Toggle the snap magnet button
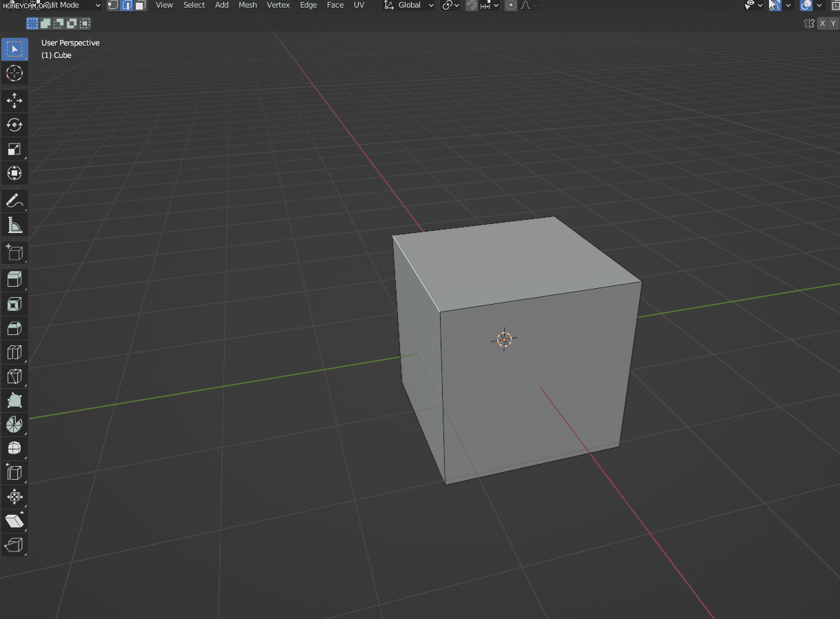This screenshot has height=619, width=840. pos(471,6)
